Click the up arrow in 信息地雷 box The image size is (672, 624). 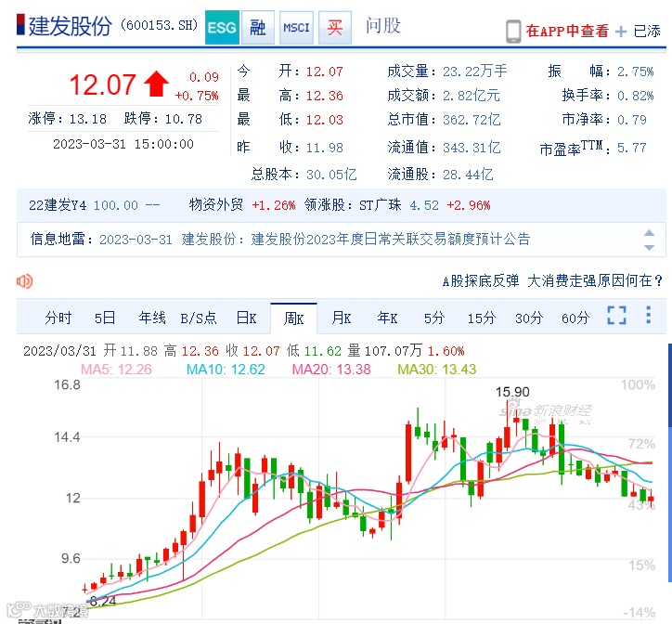[650, 232]
